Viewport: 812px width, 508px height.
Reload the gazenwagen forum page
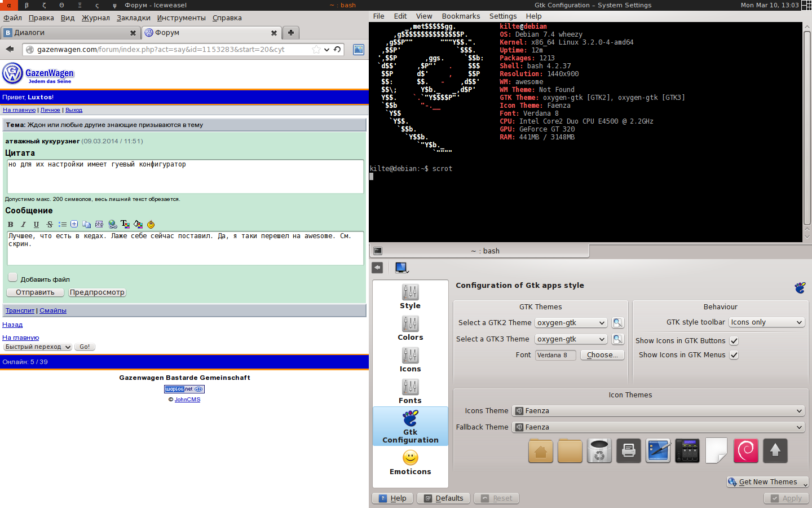click(337, 49)
